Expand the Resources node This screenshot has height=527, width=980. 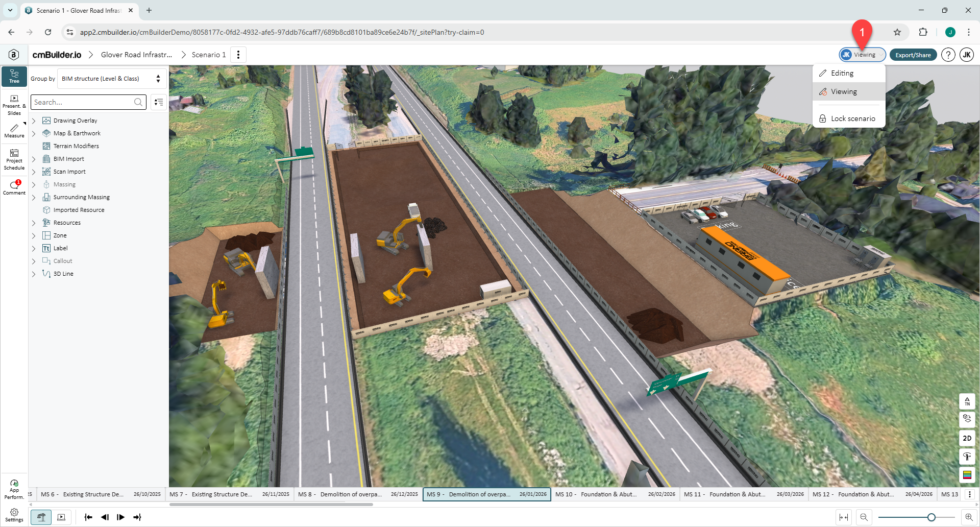click(x=34, y=223)
